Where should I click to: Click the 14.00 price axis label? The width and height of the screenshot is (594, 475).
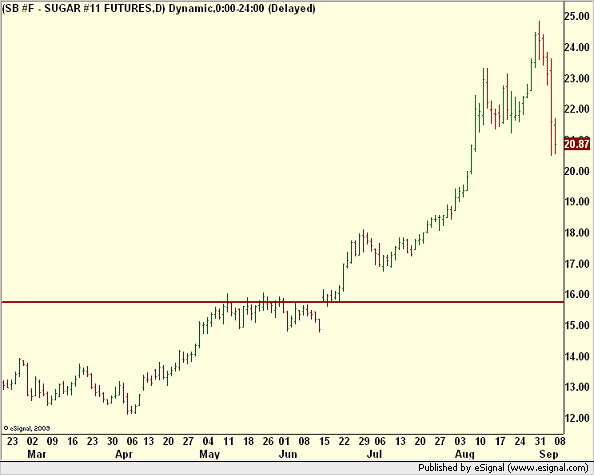577,356
